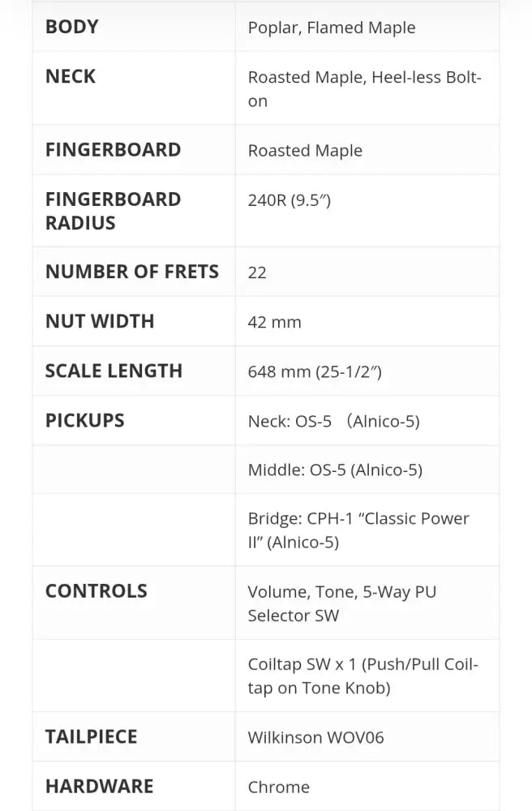This screenshot has height=811, width=532.
Task: Select 'Roasted Maple, Heel-less Bolt-on' neck text
Action: [364, 88]
